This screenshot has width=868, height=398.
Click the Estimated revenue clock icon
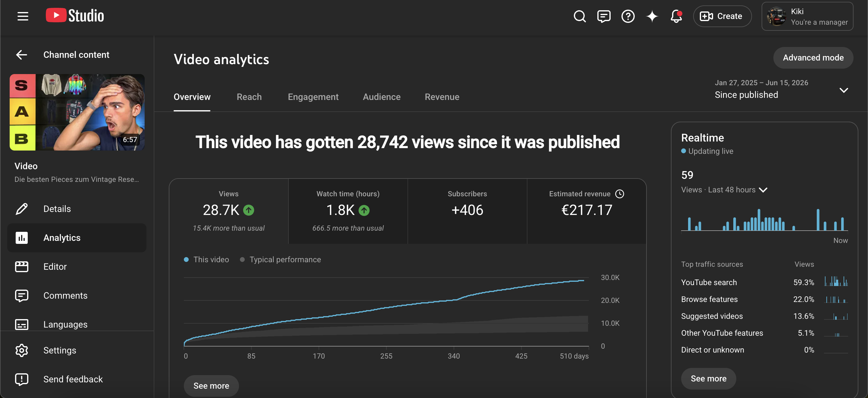click(620, 194)
